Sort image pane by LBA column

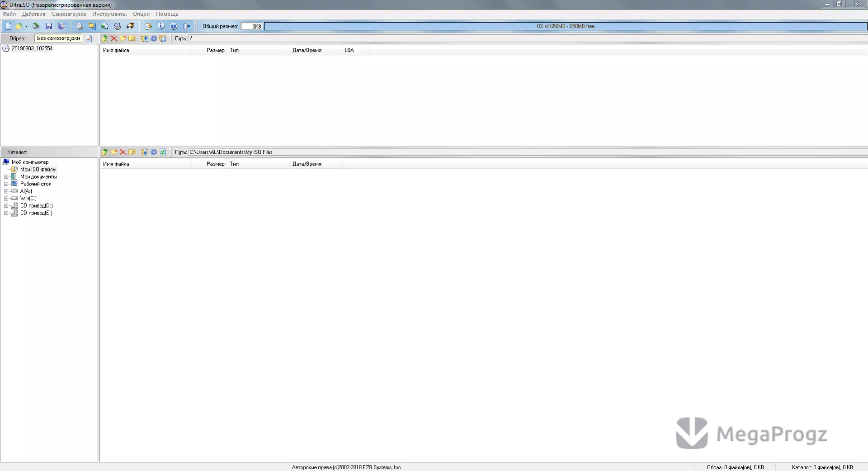(x=355, y=50)
